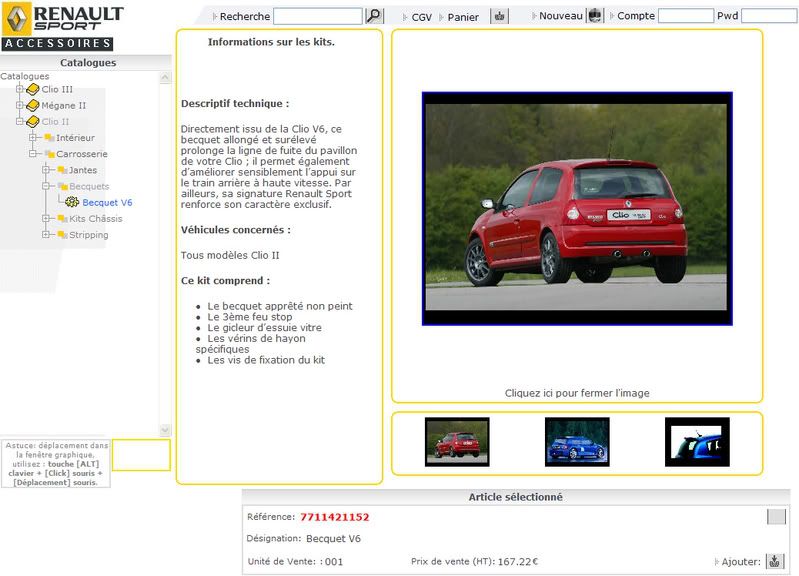Click the Catalogues panel header

[x=86, y=63]
